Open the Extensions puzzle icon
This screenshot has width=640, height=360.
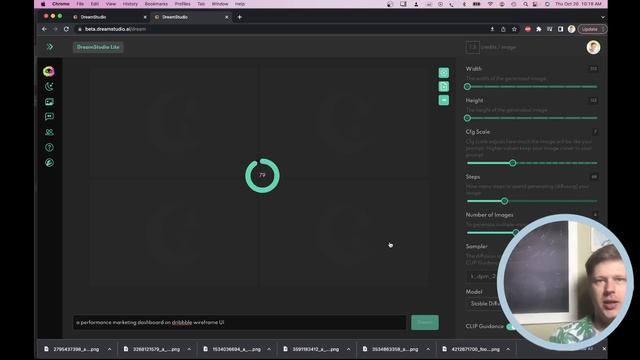539,29
